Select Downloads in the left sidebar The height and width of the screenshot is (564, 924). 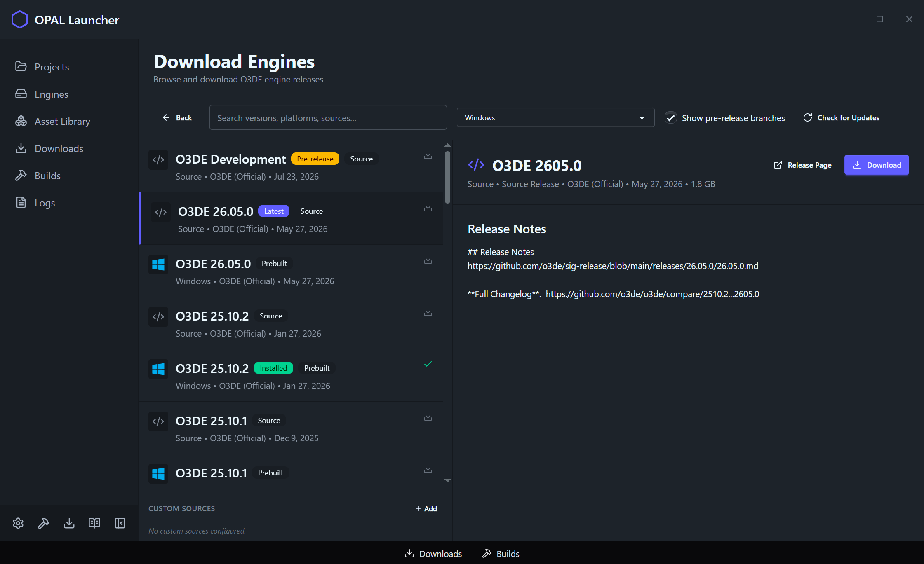click(x=49, y=148)
